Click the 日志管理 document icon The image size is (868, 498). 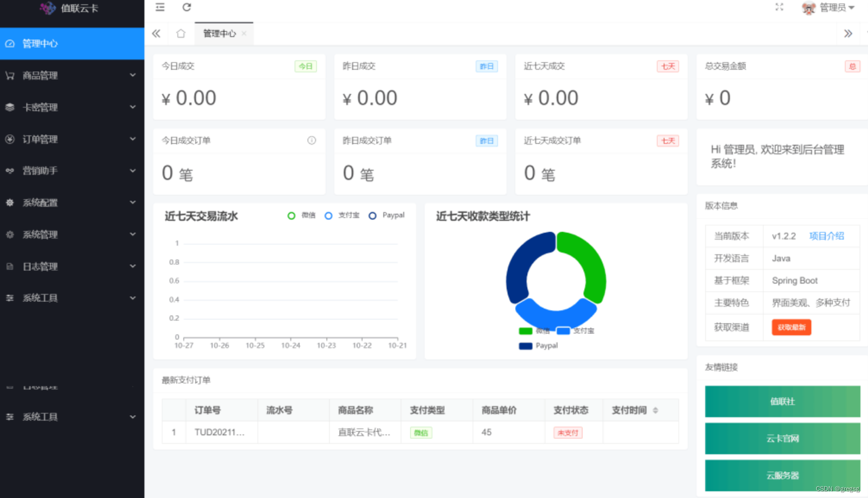point(10,266)
